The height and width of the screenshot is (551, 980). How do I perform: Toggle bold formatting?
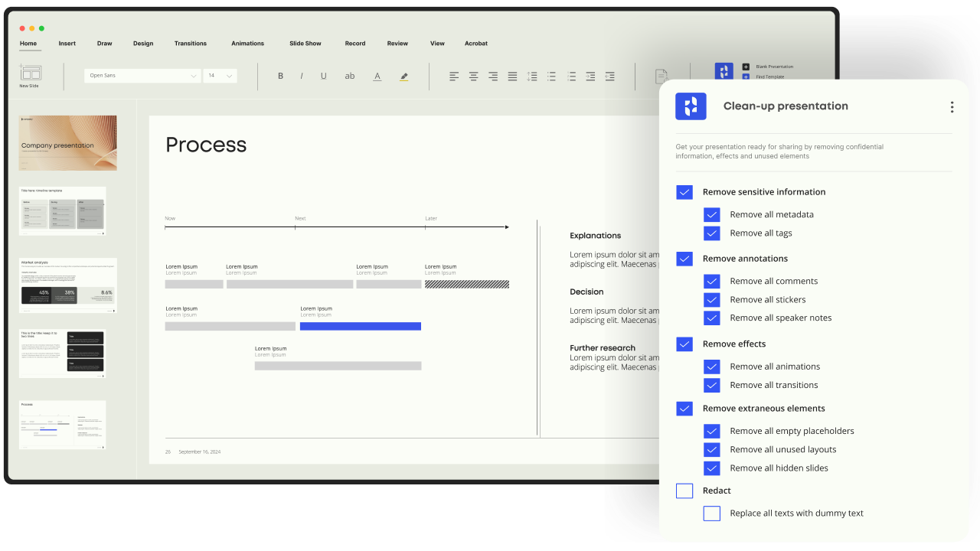point(280,76)
